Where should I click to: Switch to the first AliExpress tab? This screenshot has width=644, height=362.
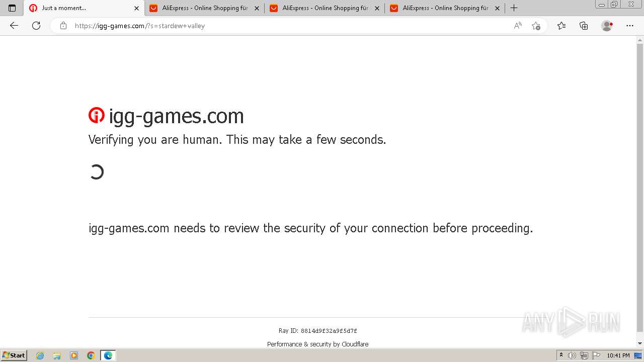point(204,8)
